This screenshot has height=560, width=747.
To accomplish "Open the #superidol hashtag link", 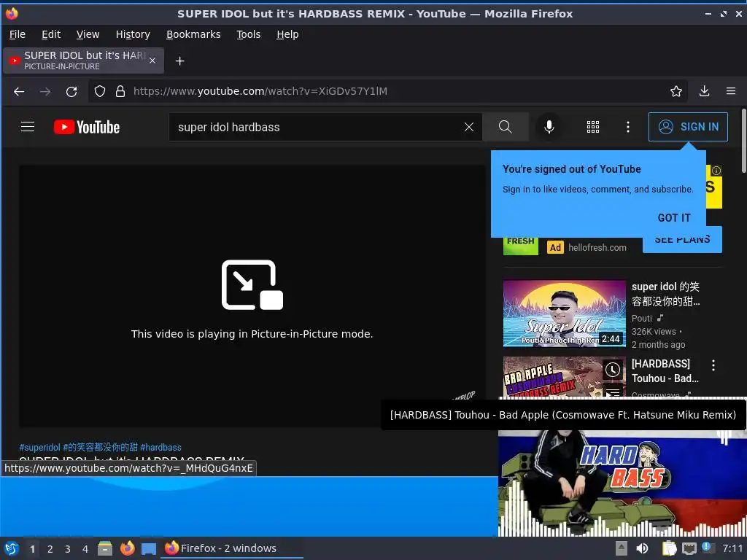I will (39, 447).
